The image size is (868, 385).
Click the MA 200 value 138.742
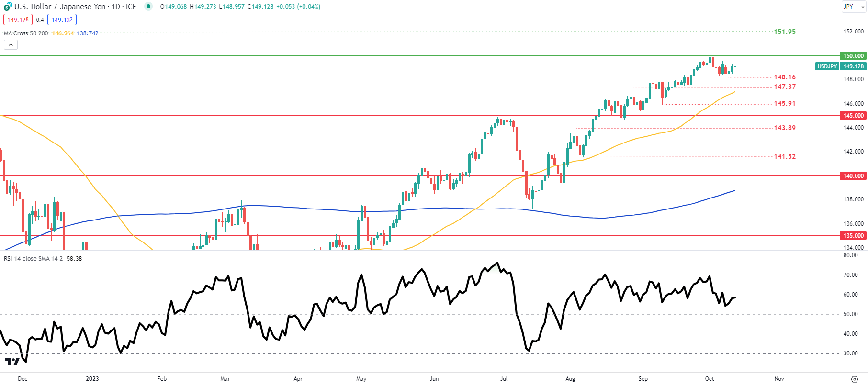(x=88, y=33)
